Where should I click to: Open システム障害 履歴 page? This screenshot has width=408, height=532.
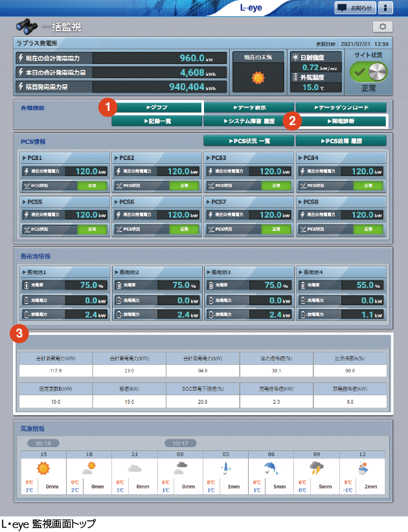(249, 121)
